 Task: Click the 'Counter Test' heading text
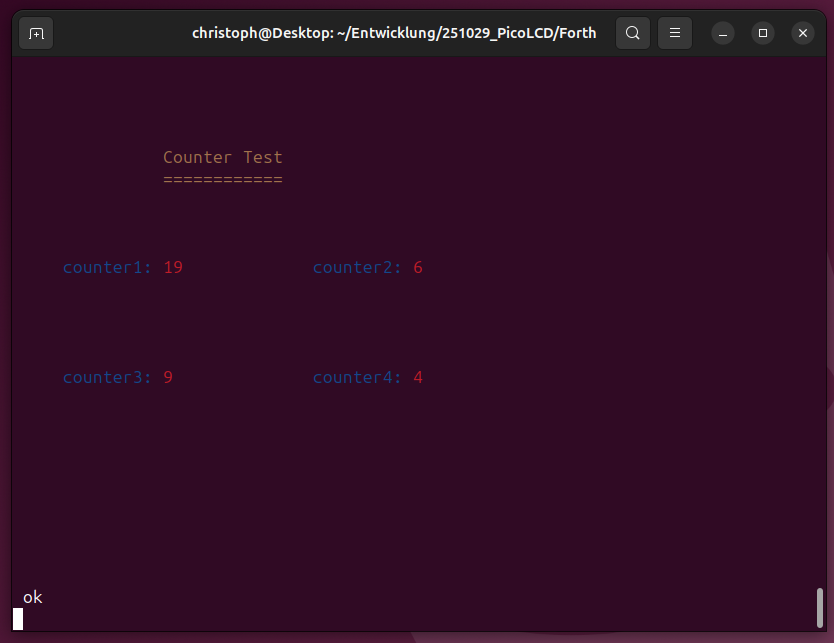coord(223,157)
